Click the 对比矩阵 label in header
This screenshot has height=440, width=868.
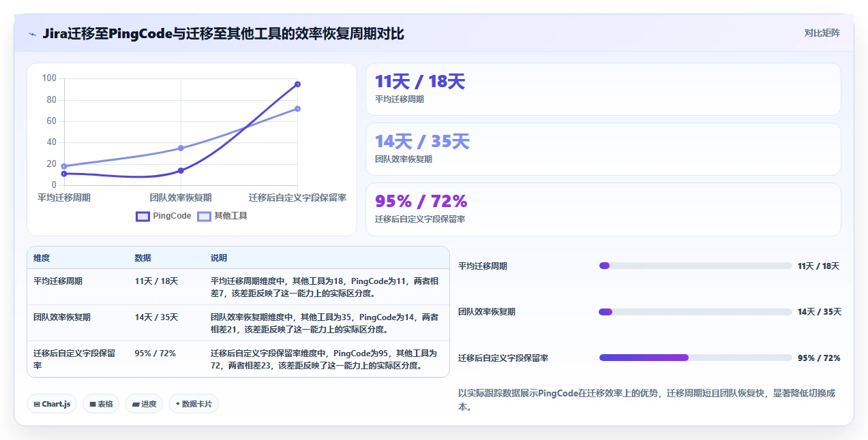point(822,33)
